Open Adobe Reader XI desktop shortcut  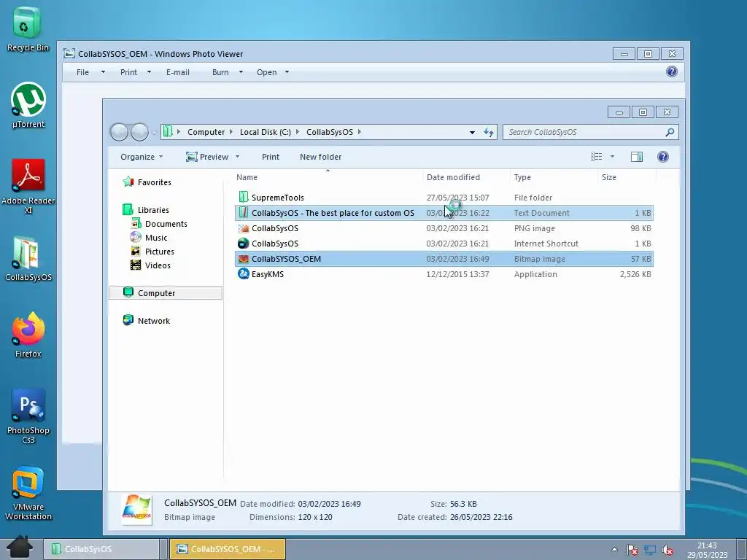[28, 186]
